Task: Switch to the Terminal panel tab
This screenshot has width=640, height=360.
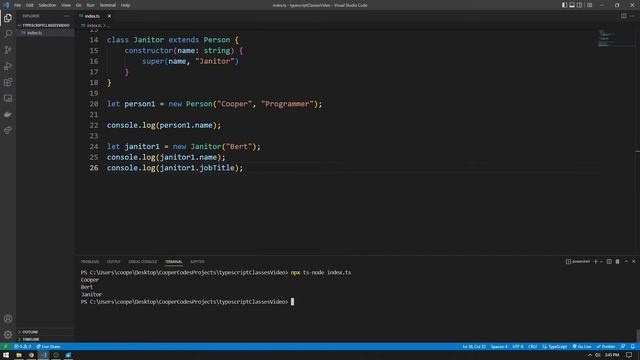Action: [173, 262]
